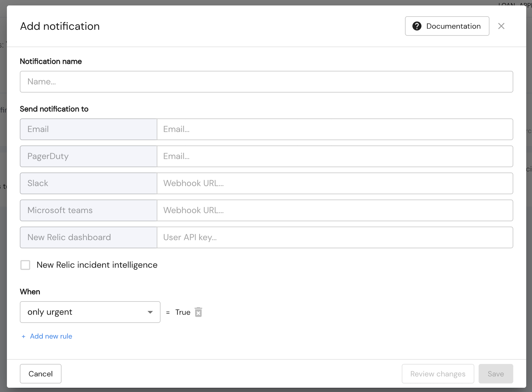Click the Documentation question mark icon
The image size is (532, 392).
tap(417, 26)
